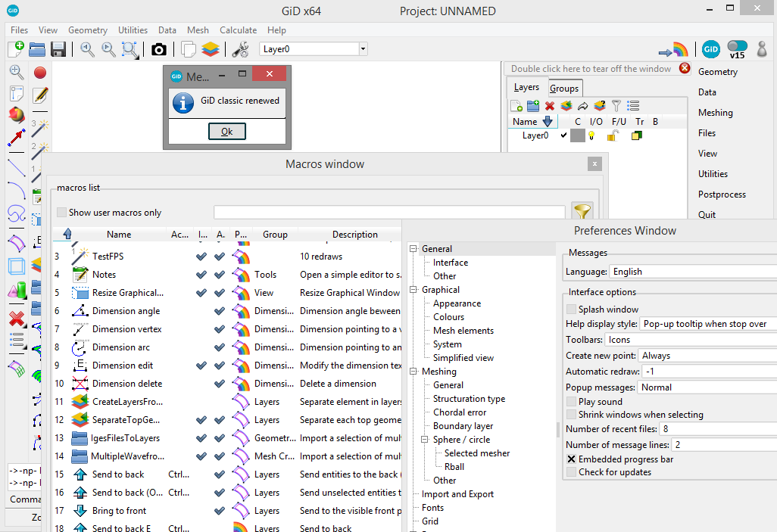The height and width of the screenshot is (532, 777).
Task: Toggle Play sound checkbox
Action: (x=571, y=402)
